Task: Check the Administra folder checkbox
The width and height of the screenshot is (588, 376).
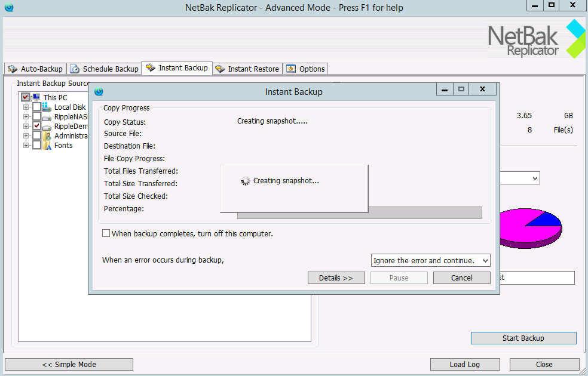Action: pos(37,135)
